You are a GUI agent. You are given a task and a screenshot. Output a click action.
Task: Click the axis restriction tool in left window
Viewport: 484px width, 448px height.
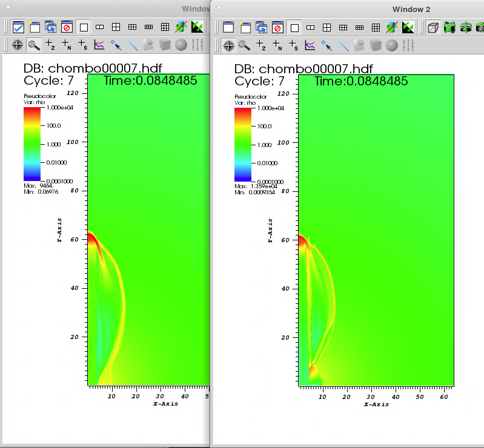coord(197,45)
